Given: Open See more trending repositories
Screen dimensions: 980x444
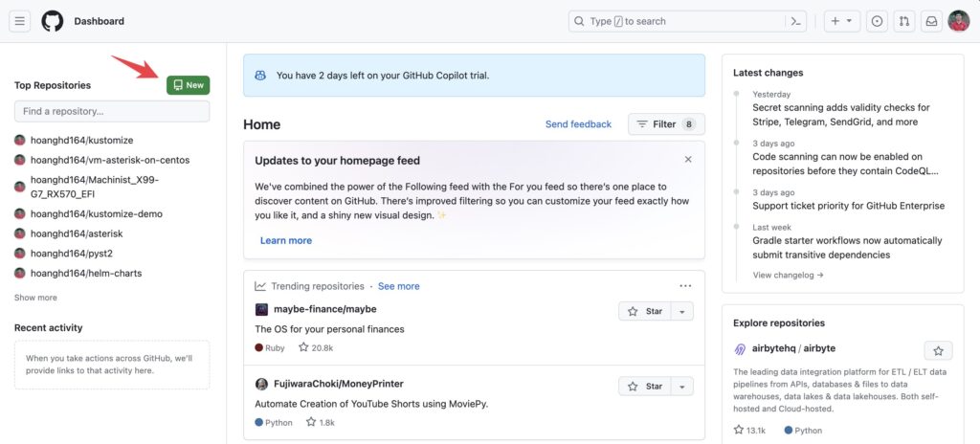Looking at the screenshot, I should (399, 286).
